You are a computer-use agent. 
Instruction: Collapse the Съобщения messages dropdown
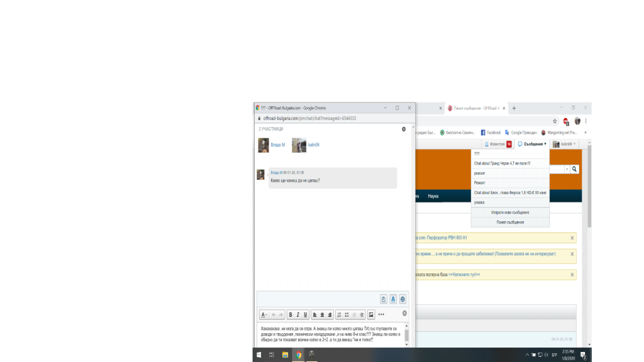pyautogui.click(x=532, y=144)
